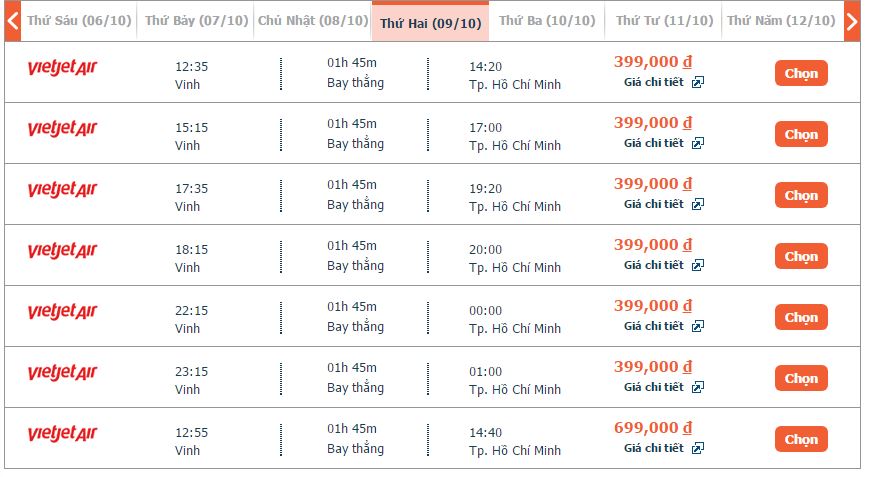Choose the Thứ Năm (12/10) tab
The image size is (870, 477).
781,21
